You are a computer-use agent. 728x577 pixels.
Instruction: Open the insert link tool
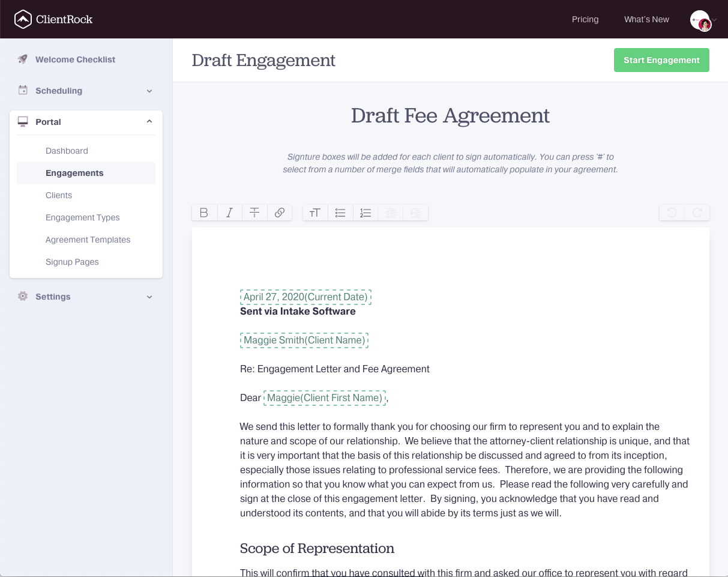pos(280,212)
